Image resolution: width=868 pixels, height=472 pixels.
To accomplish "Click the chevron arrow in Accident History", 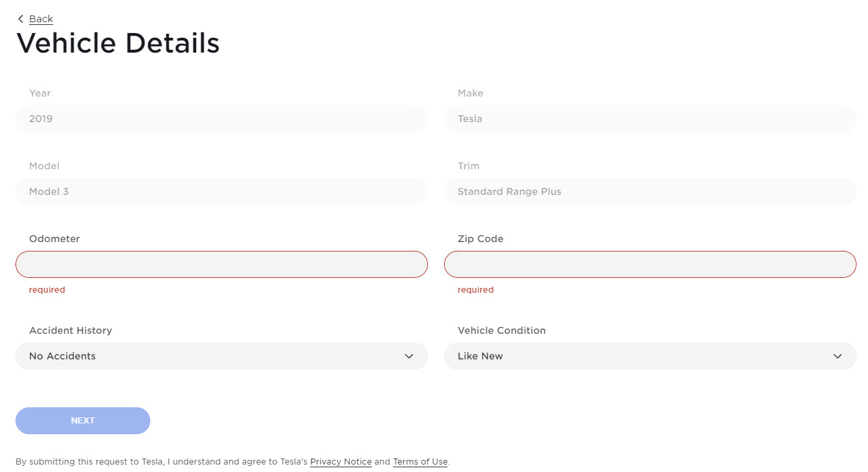I will click(x=409, y=356).
